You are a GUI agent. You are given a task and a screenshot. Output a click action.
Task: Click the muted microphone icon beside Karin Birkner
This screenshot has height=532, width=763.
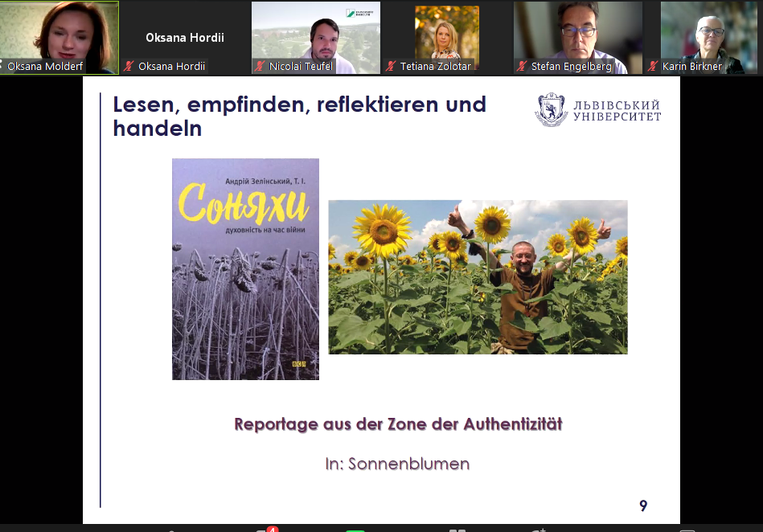[x=653, y=66]
